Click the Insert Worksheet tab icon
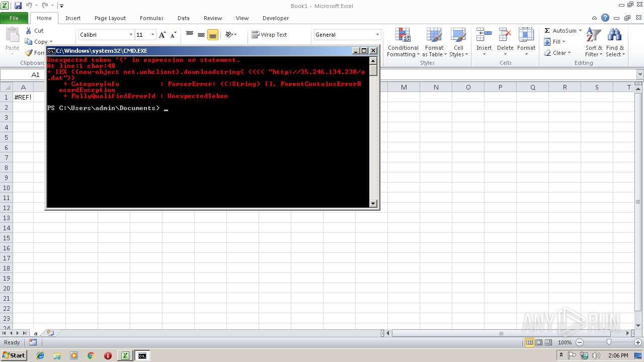The width and height of the screenshot is (644, 362). point(50,333)
